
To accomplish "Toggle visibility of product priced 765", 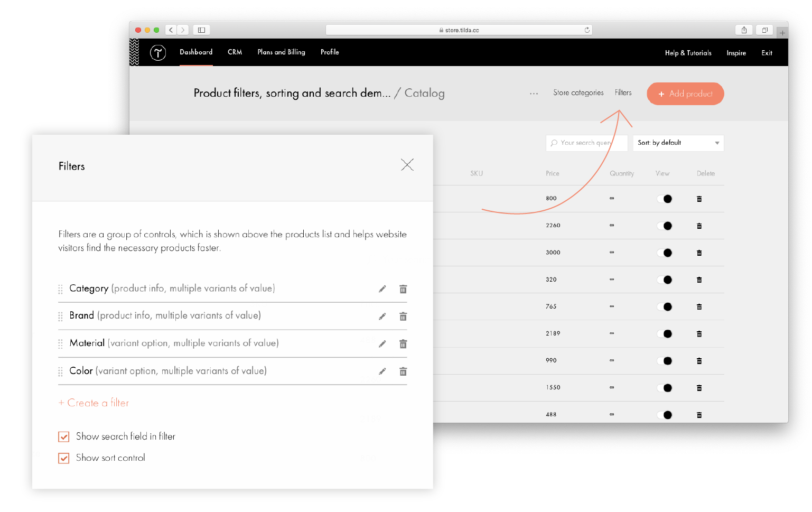I will coord(665,306).
